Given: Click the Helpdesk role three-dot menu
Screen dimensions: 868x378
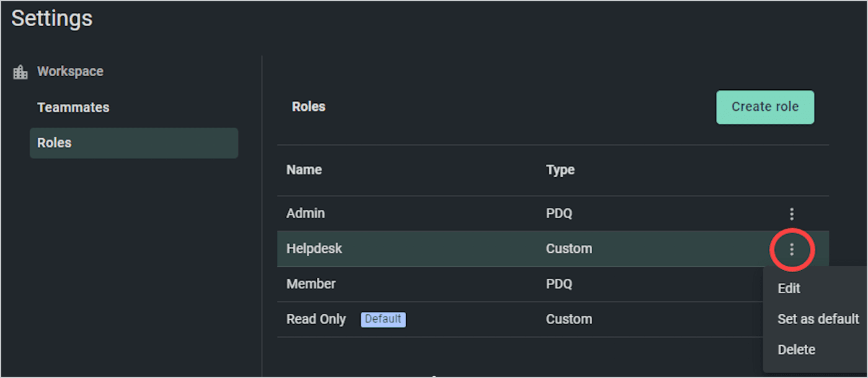Looking at the screenshot, I should pyautogui.click(x=792, y=249).
